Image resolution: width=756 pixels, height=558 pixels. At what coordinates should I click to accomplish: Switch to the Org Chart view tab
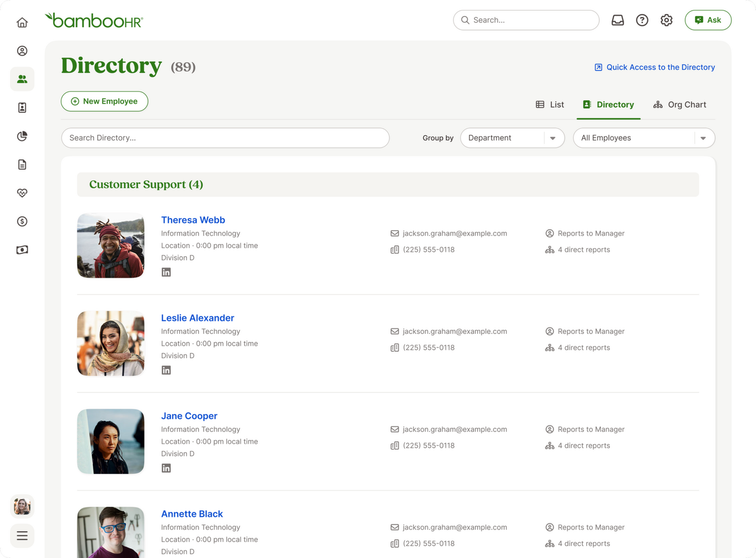(680, 104)
